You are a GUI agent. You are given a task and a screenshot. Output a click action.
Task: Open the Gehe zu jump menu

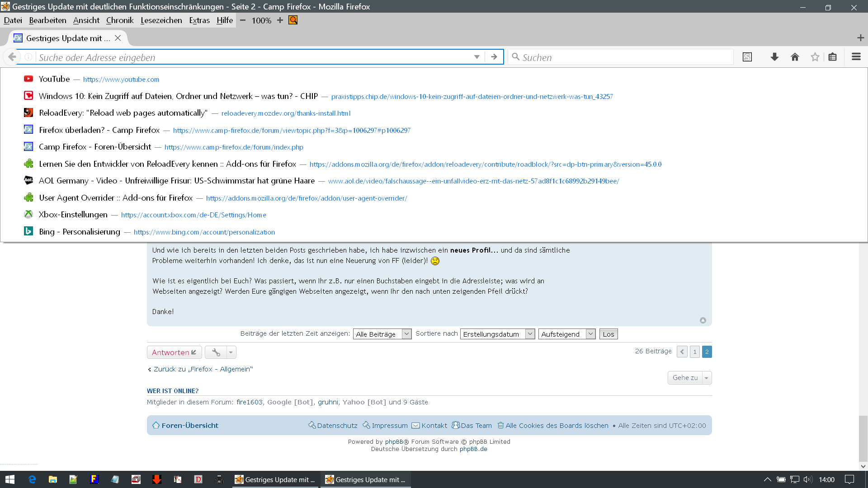tap(689, 378)
